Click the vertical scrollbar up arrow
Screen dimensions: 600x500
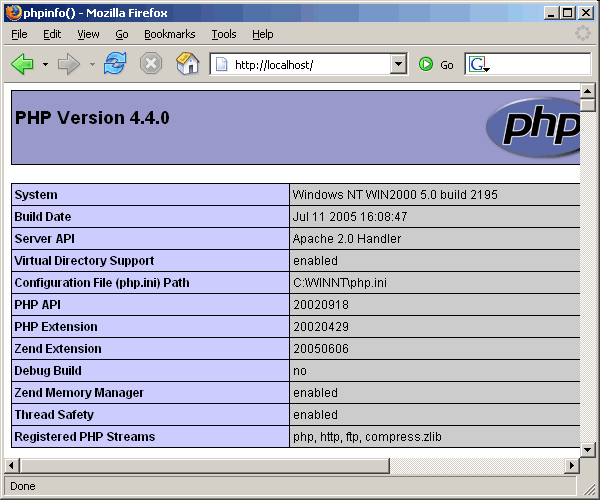587,91
